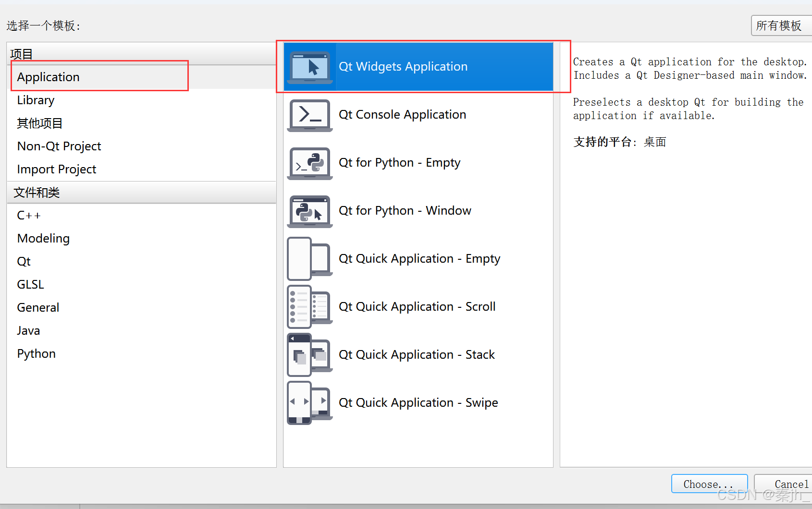812x509 pixels.
Task: Select the Application project category
Action: click(142, 77)
